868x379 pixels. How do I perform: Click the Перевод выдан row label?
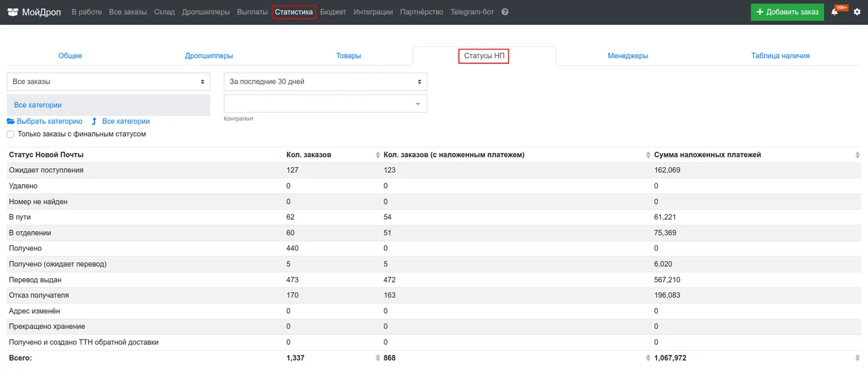coord(34,280)
